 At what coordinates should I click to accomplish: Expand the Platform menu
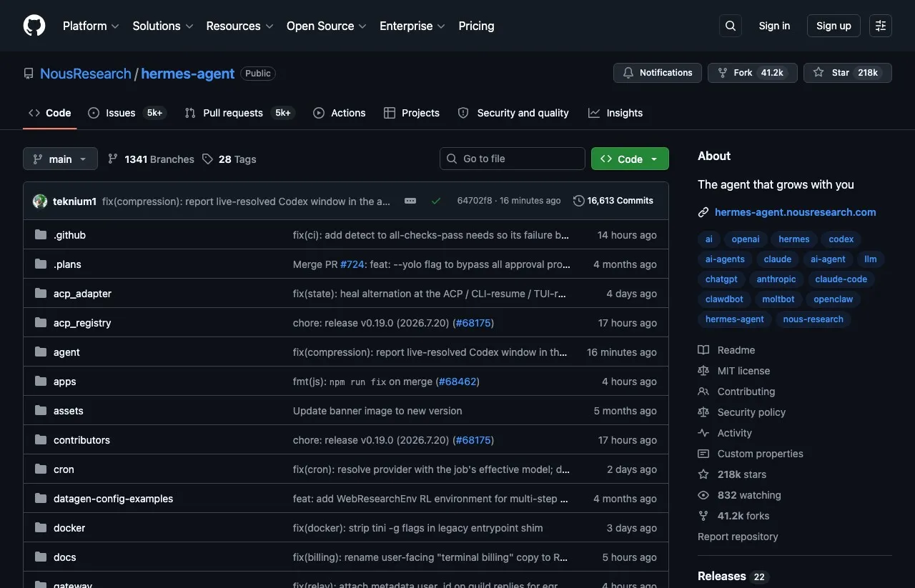91,26
